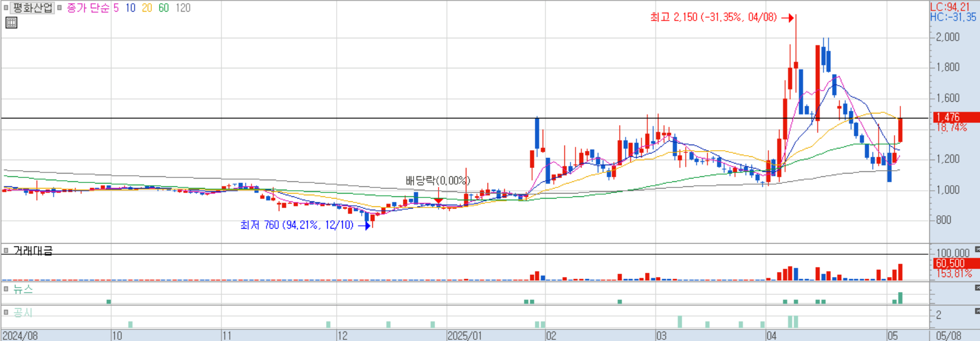Click the 배당락(0.00%) ex-dividend label
Screen dimensions: 980x341
pos(438,181)
